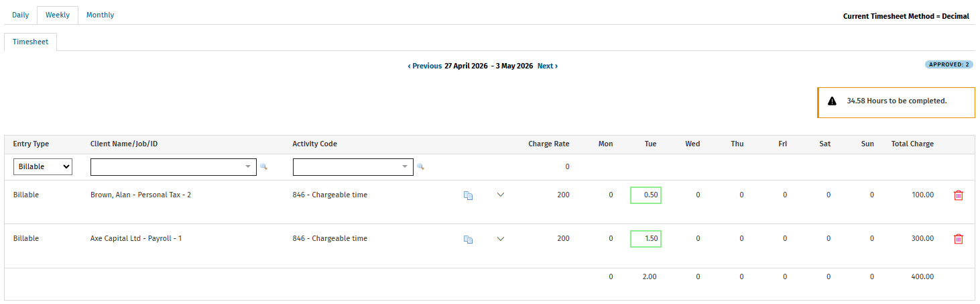
Task: Click the Charge Rate column header
Action: [x=549, y=144]
